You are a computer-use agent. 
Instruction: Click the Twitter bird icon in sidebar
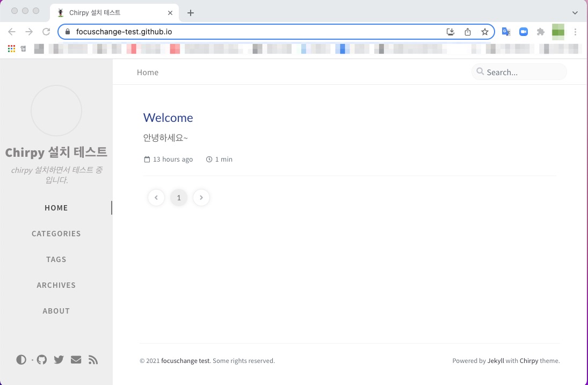click(59, 360)
